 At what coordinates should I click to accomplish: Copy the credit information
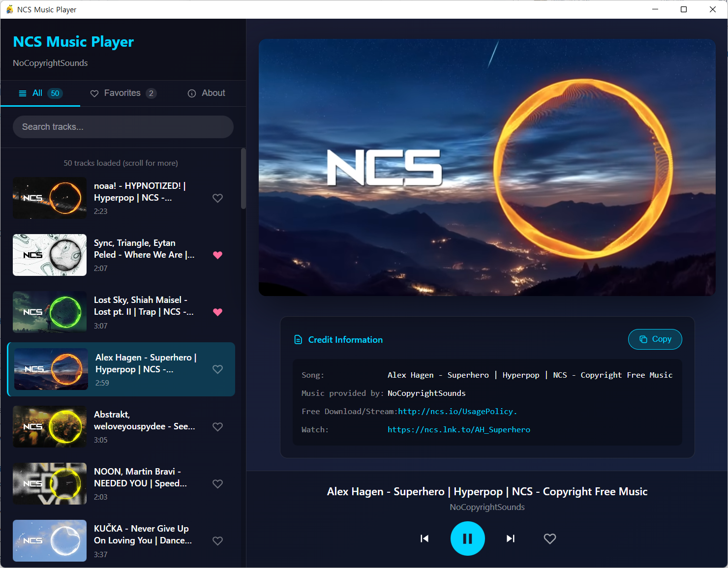(x=655, y=339)
